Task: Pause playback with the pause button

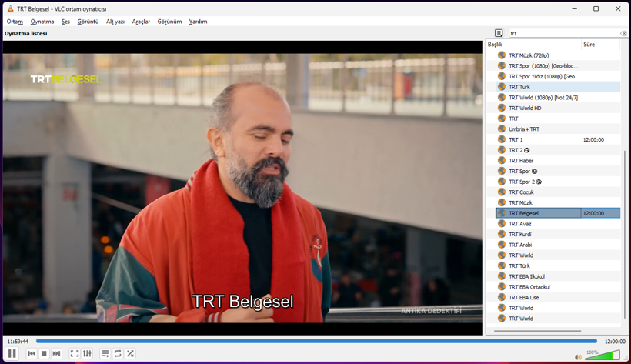Action: coord(12,353)
